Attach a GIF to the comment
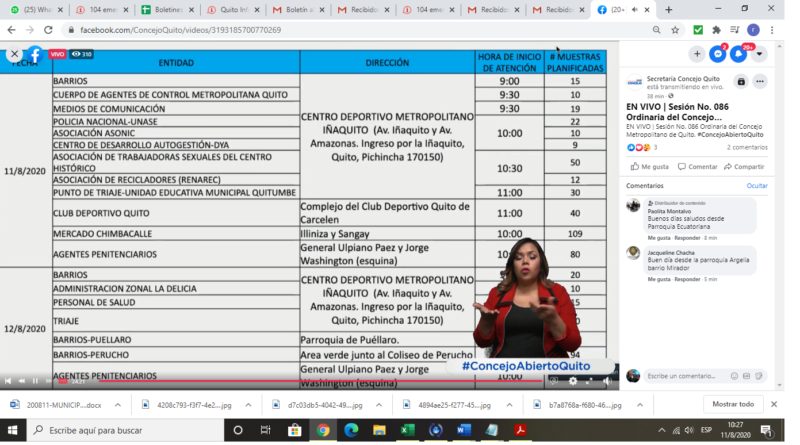Image resolution: width=800 pixels, height=445 pixels. (746, 376)
